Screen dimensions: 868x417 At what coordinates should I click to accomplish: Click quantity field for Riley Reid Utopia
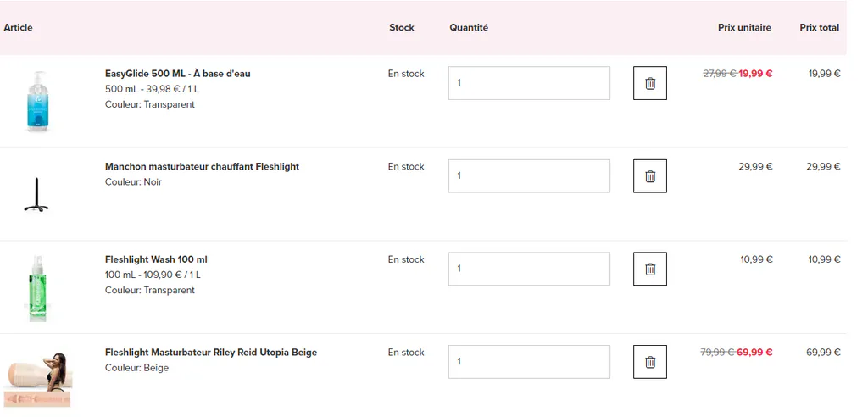(529, 362)
